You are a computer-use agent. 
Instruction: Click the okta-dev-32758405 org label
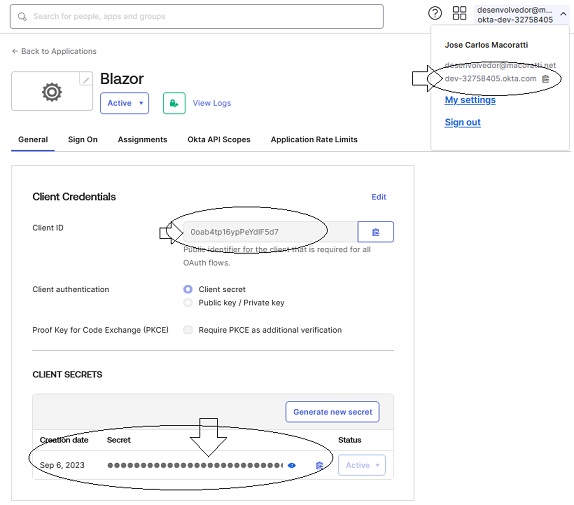(515, 20)
